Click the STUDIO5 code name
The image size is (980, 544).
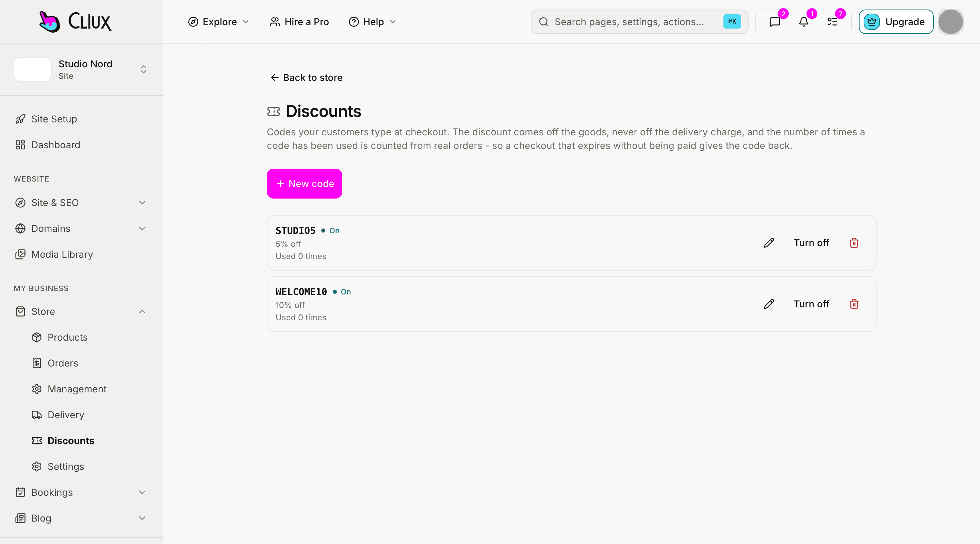[296, 231]
